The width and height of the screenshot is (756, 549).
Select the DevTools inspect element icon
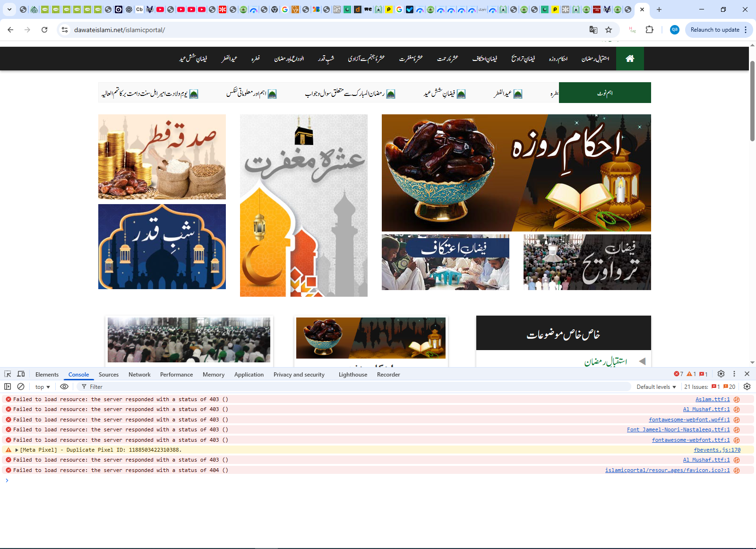click(x=8, y=374)
